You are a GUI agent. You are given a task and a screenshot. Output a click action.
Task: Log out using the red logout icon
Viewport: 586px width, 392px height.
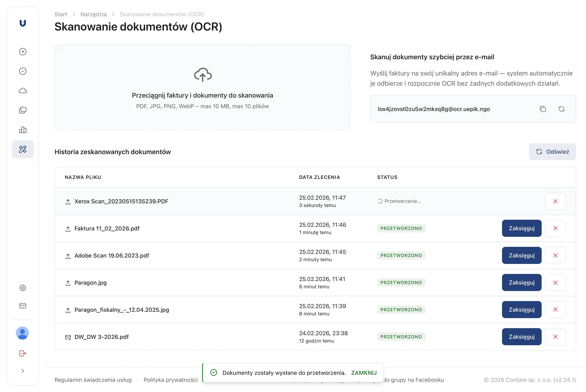23,353
